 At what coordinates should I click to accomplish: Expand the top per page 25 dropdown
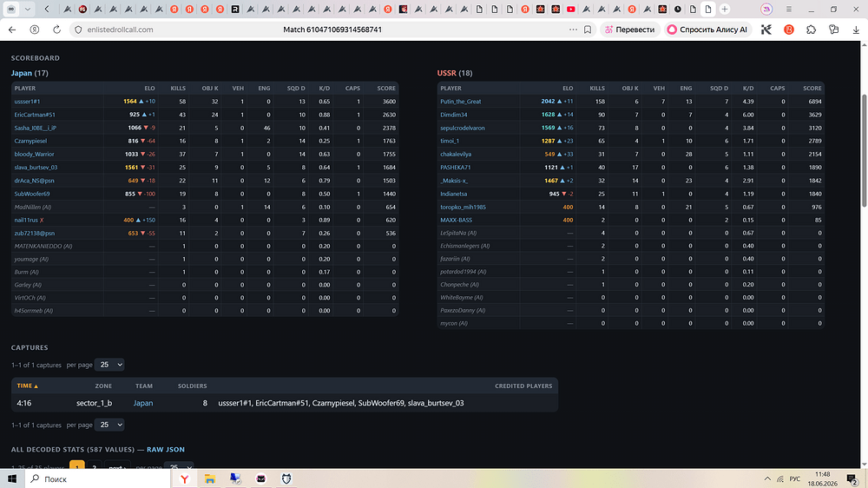point(109,365)
